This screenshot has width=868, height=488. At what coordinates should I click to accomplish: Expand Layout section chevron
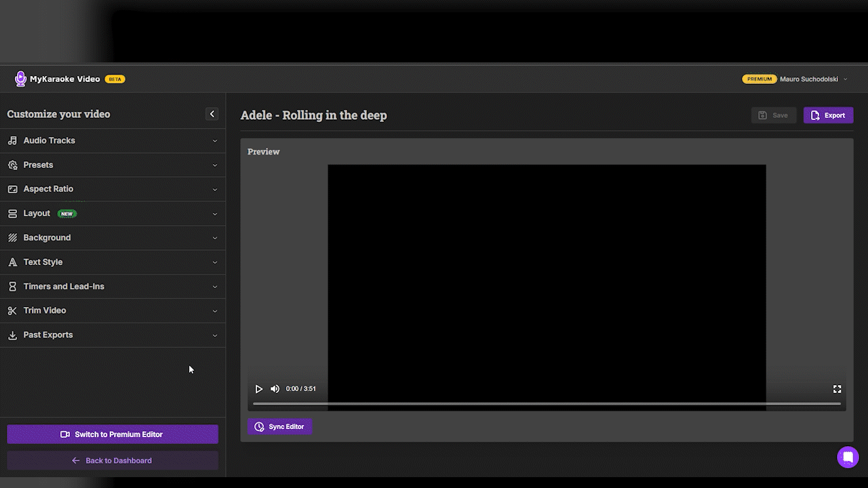pyautogui.click(x=215, y=214)
